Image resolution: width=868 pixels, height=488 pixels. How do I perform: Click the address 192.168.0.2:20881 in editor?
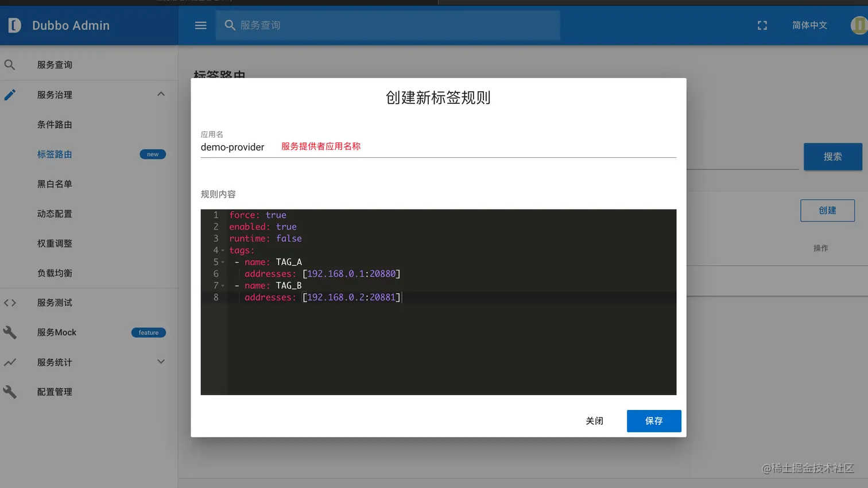(351, 297)
